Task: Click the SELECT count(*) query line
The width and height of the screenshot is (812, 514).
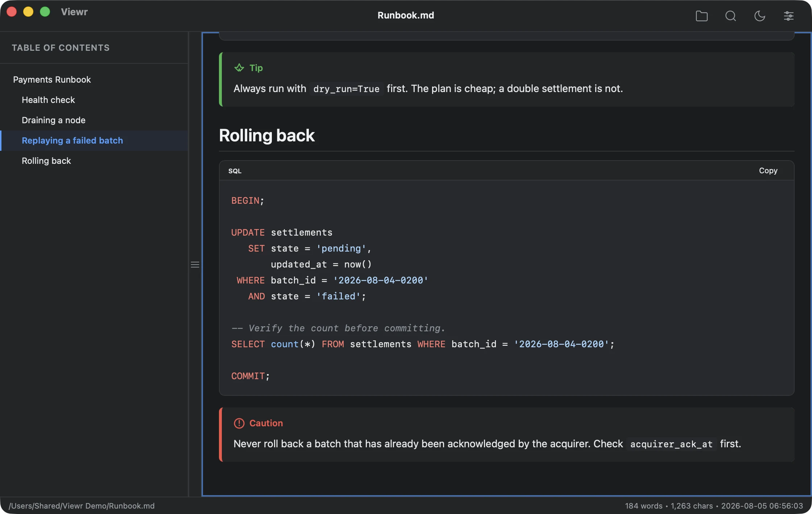Action: click(423, 344)
